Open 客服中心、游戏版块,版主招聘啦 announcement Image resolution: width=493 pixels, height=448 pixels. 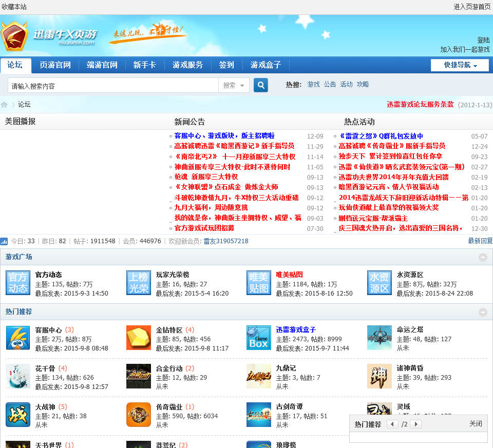tap(224, 135)
